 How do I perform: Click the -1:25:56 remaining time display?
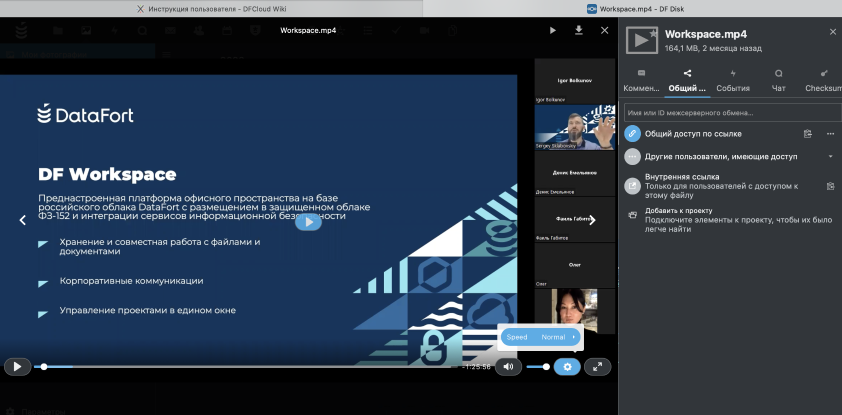tap(477, 367)
